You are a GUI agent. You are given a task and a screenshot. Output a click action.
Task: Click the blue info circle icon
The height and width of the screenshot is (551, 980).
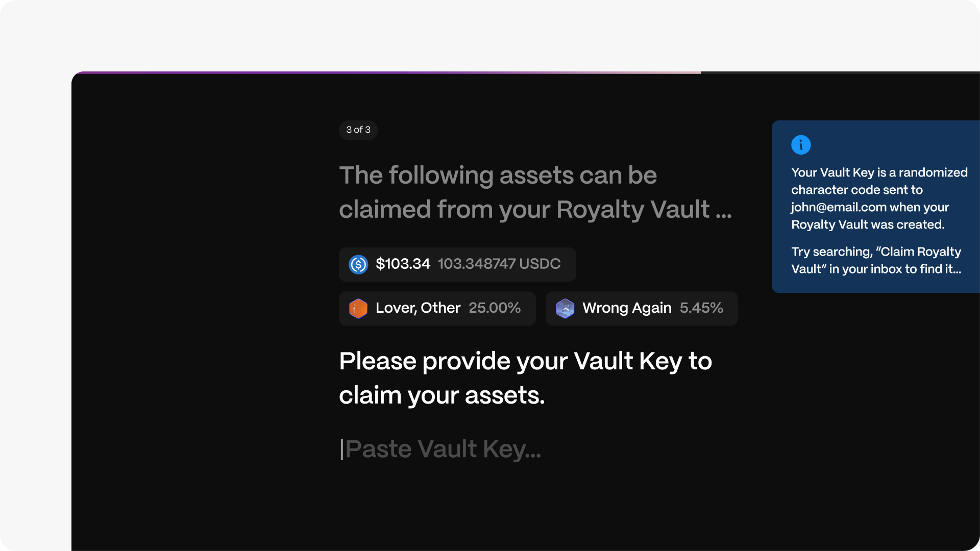click(x=801, y=145)
